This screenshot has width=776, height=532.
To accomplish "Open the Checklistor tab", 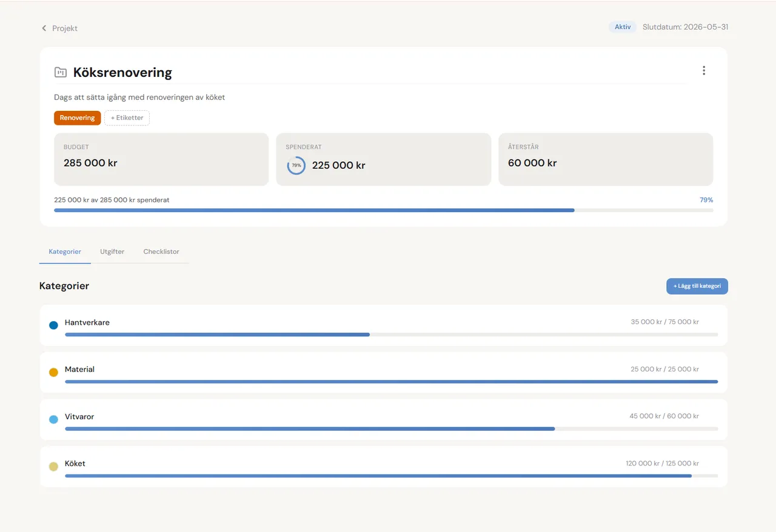I will [x=161, y=251].
